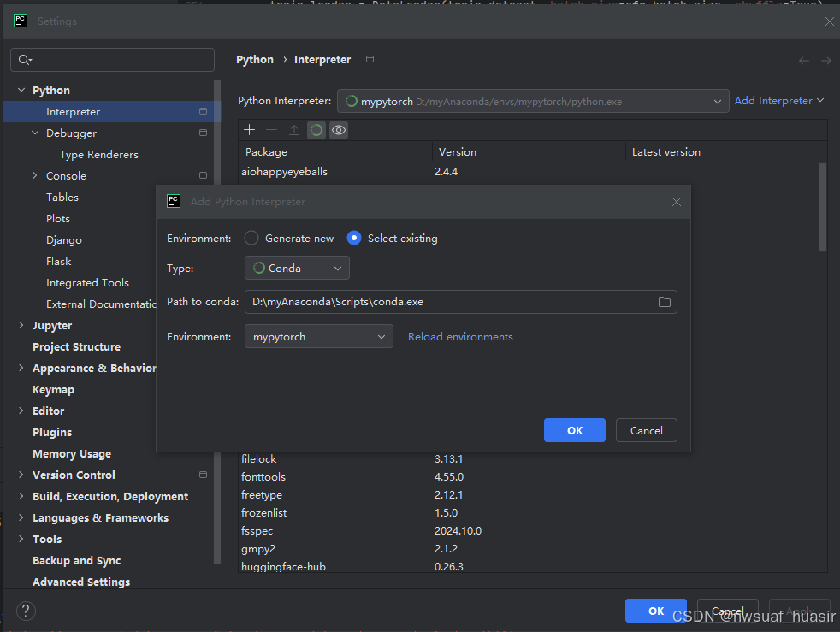Image resolution: width=840 pixels, height=632 pixels.
Task: Open Type Renderers settings
Action: pyautogui.click(x=99, y=155)
